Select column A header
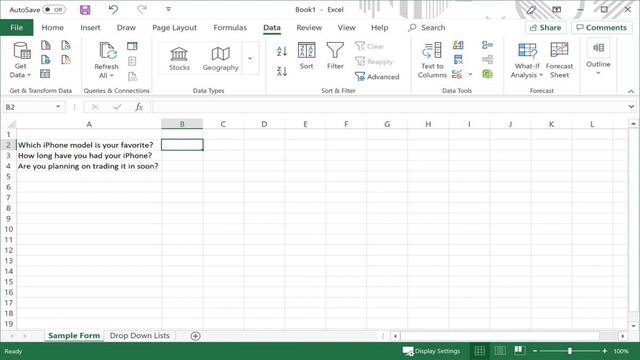640x360 pixels. click(x=89, y=124)
